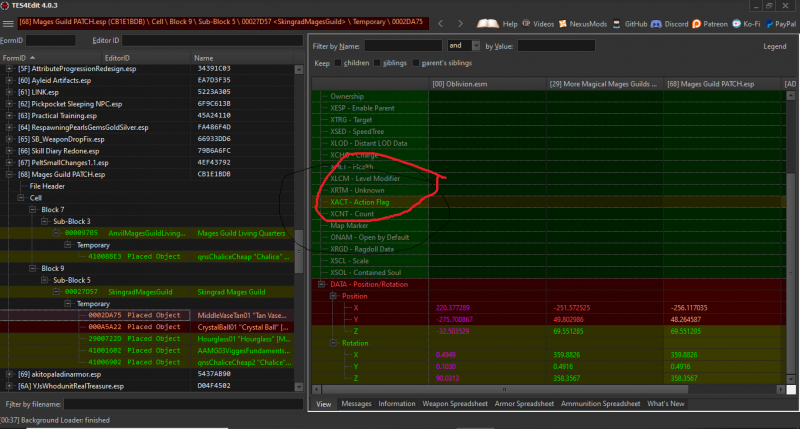
Task: Click the TES4Edit application icon
Action: coord(5,5)
